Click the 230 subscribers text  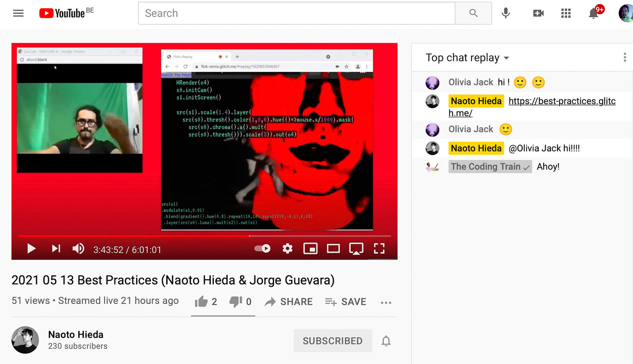[x=78, y=346]
